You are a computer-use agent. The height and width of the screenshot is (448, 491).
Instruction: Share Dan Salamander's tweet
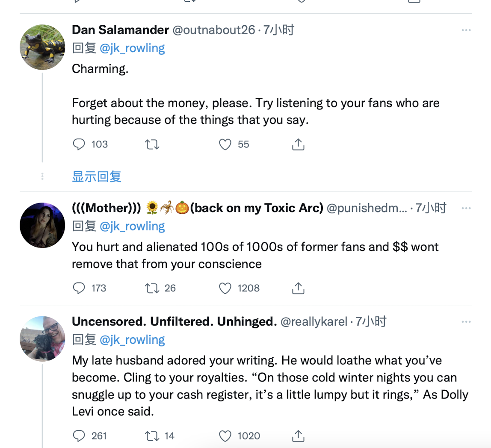(x=298, y=144)
